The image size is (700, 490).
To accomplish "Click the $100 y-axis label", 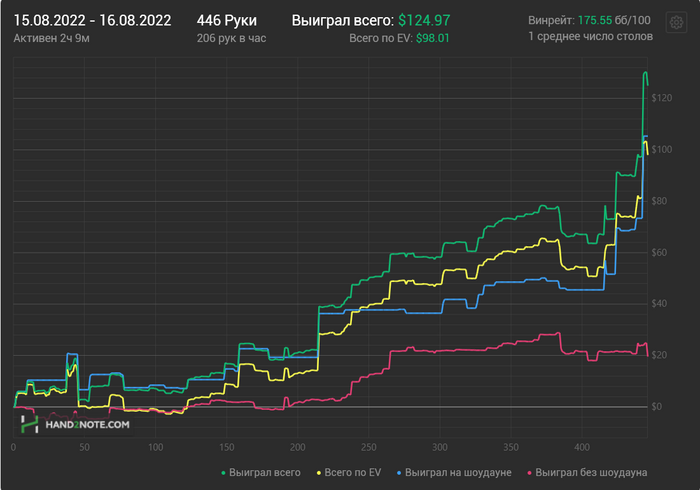I will [662, 149].
